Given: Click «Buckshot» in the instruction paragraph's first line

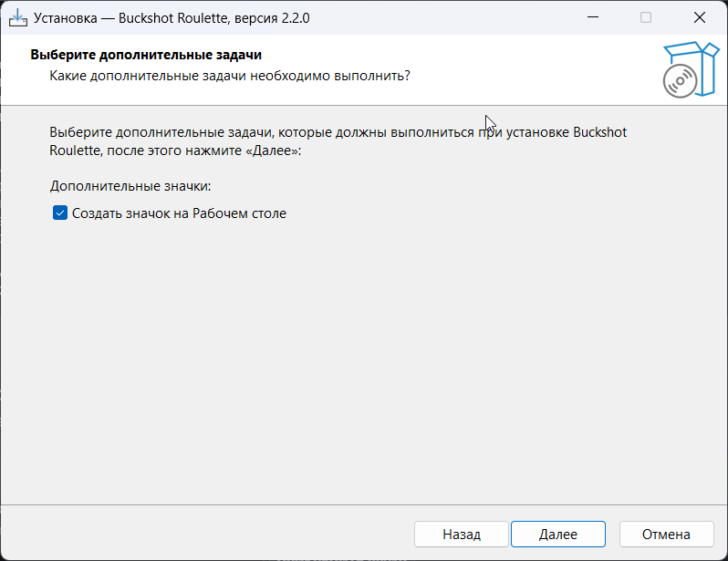Looking at the screenshot, I should (x=600, y=132).
